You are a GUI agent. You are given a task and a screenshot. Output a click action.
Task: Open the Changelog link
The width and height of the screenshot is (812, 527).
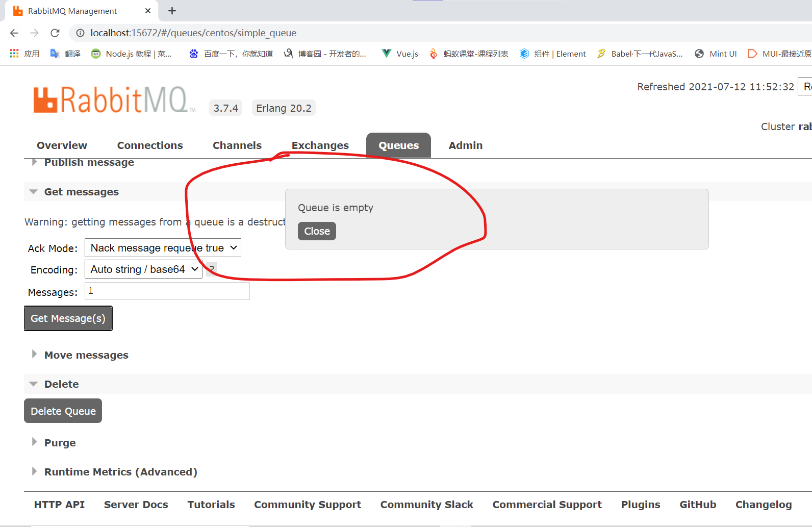point(764,505)
